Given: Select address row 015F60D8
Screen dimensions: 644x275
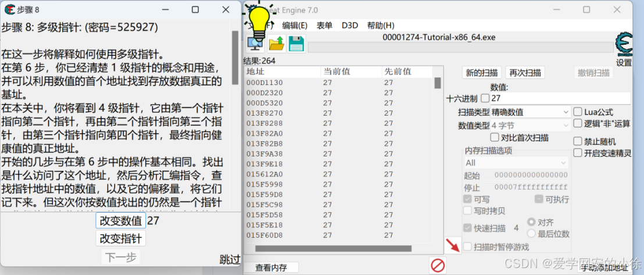Looking at the screenshot, I should coord(339,235).
